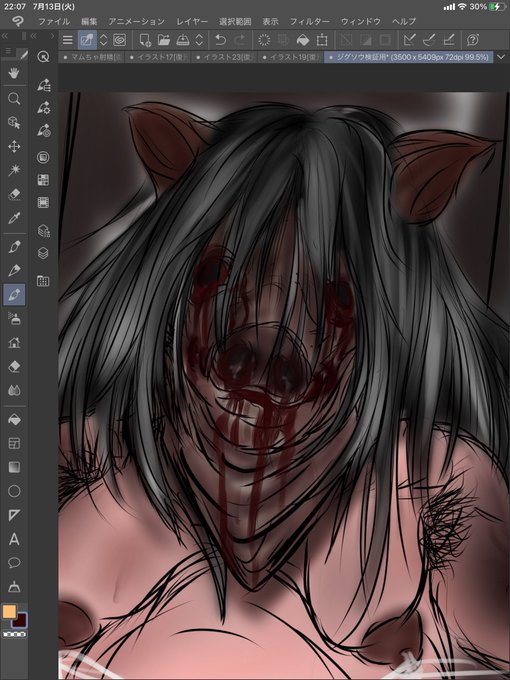This screenshot has height=680, width=510.
Task: Select the Correct line dustpan tool
Action: pyautogui.click(x=14, y=587)
